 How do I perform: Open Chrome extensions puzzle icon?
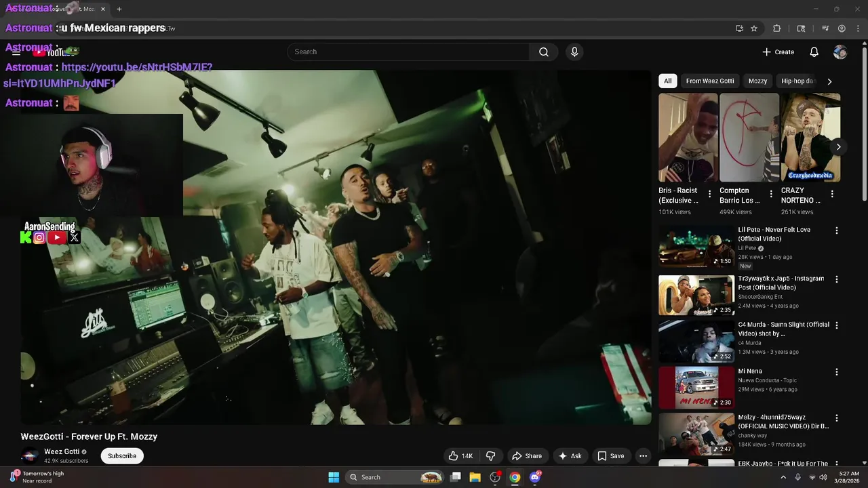pyautogui.click(x=777, y=28)
